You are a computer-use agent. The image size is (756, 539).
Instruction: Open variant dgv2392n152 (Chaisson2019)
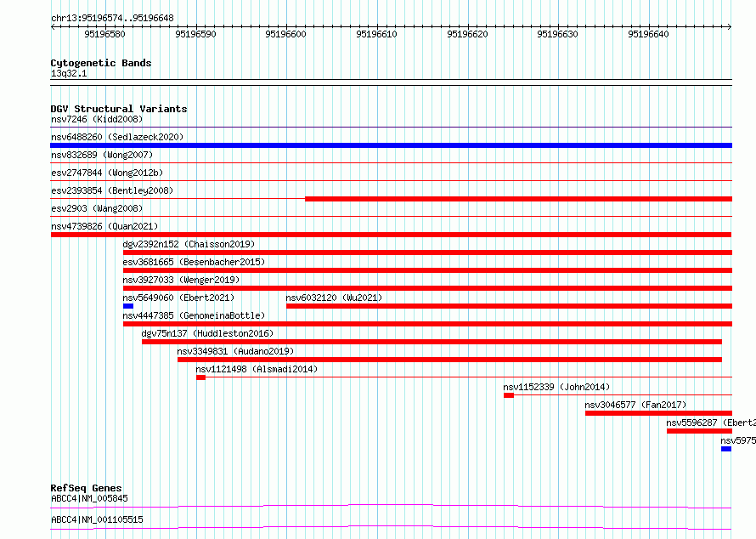point(189,244)
